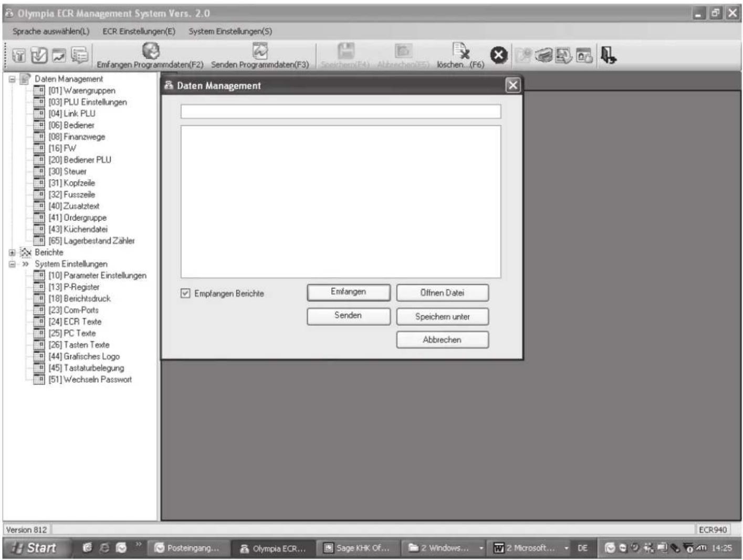This screenshot has height=560, width=743.
Task: Select [32] Fusszeile in the tree
Action: (x=72, y=195)
